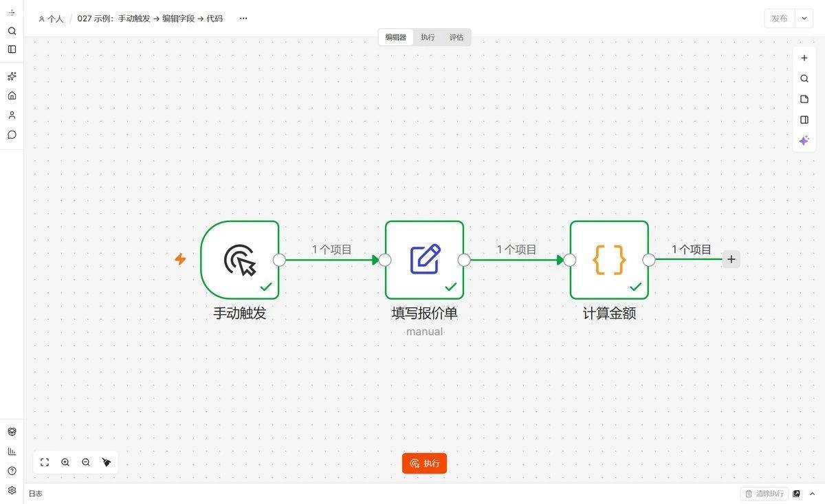Open the 个人 breadcrumb link
Image resolution: width=825 pixels, height=504 pixels.
51,19
